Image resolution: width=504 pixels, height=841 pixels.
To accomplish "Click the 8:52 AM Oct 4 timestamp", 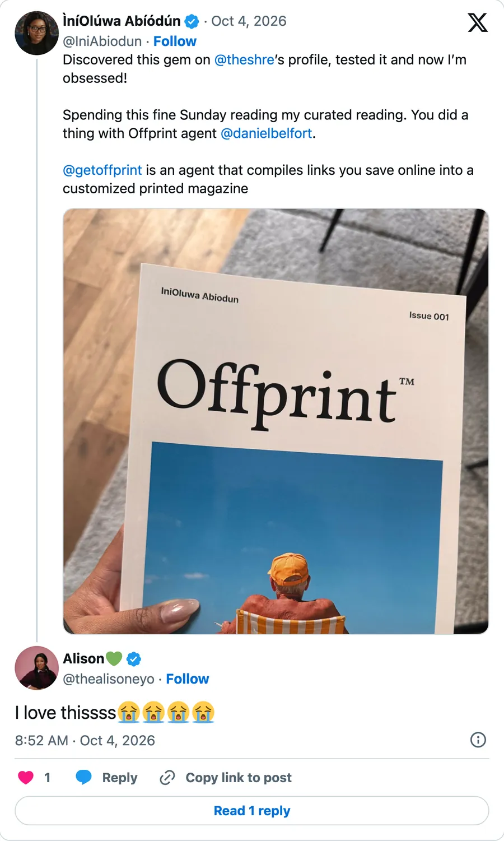I will [85, 741].
